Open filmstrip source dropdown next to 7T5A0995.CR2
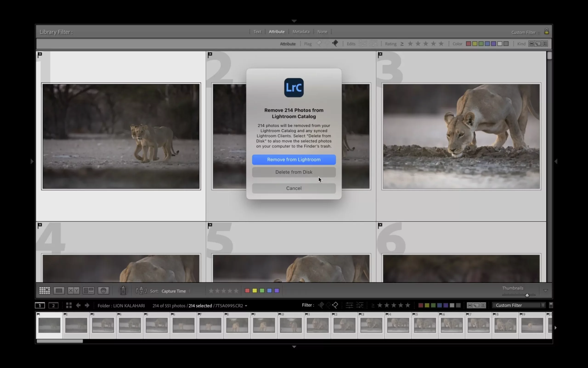This screenshot has height=368, width=588. click(246, 306)
